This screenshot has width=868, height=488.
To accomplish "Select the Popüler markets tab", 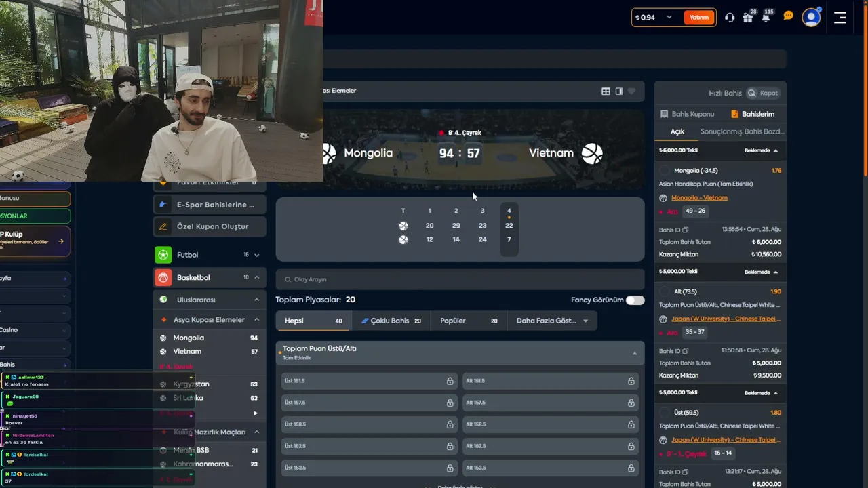I will [x=469, y=321].
